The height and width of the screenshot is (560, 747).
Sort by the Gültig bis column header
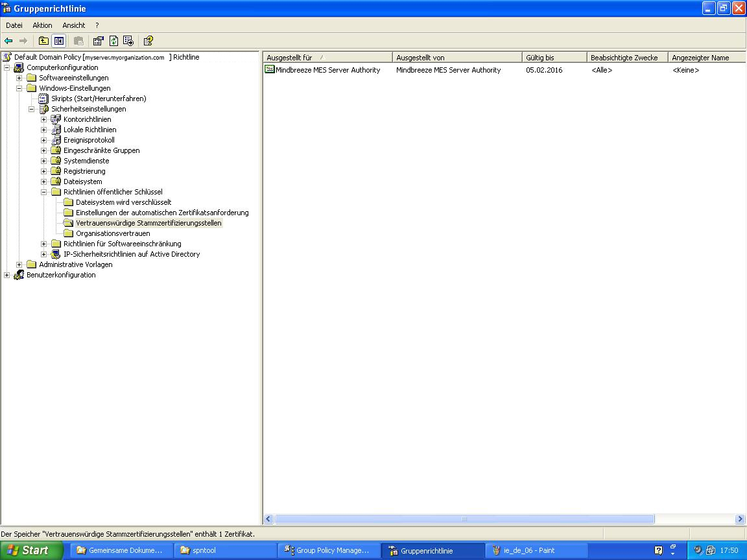tap(554, 58)
